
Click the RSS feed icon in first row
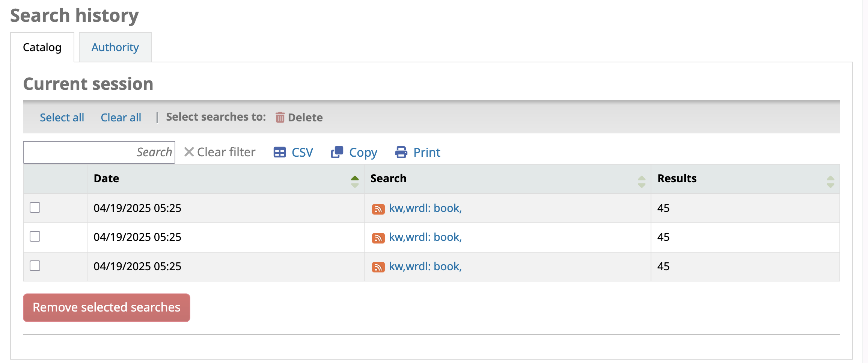(378, 209)
